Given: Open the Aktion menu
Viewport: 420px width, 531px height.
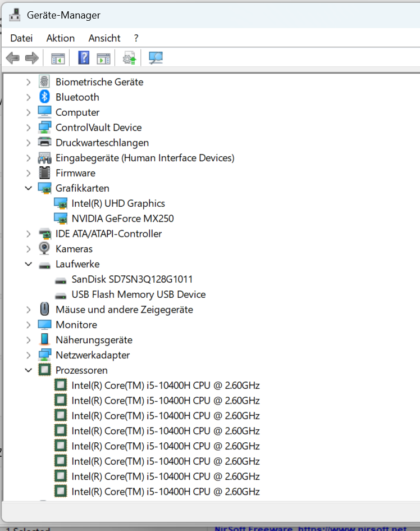Looking at the screenshot, I should [61, 38].
